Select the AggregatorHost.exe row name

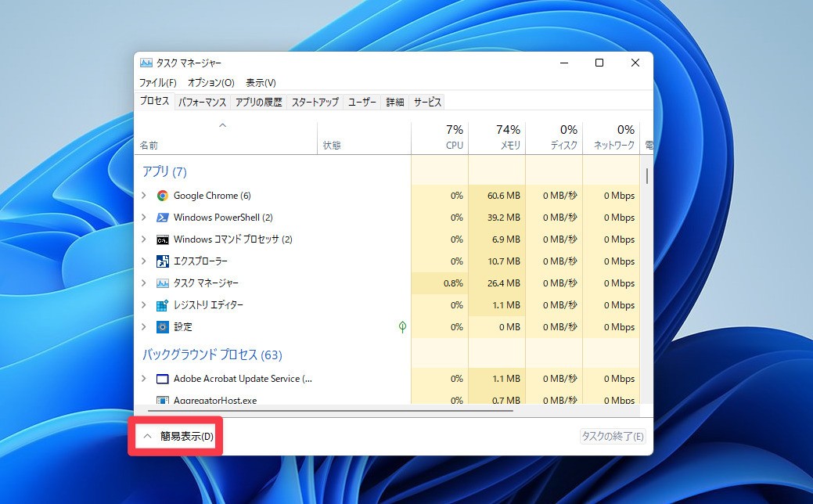(215, 400)
